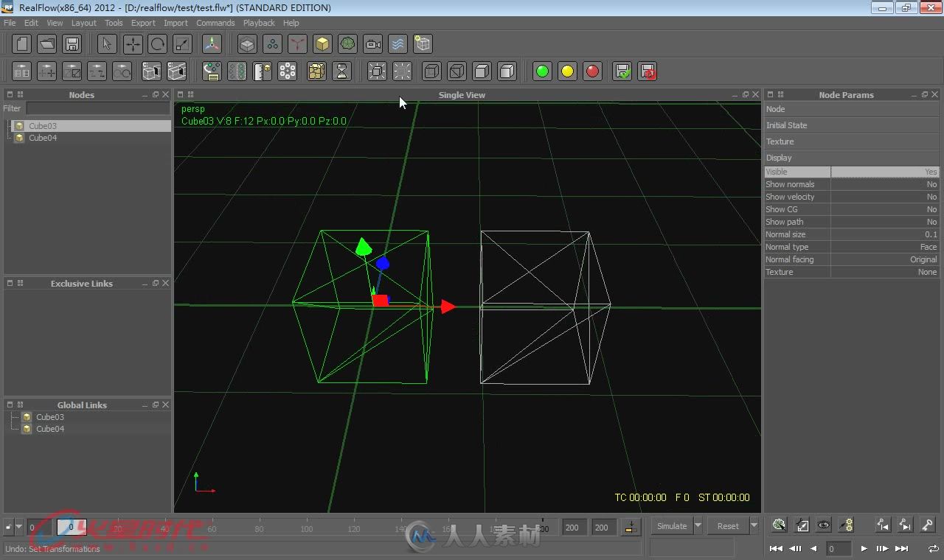Switch to smooth shaded display mode

[x=507, y=71]
